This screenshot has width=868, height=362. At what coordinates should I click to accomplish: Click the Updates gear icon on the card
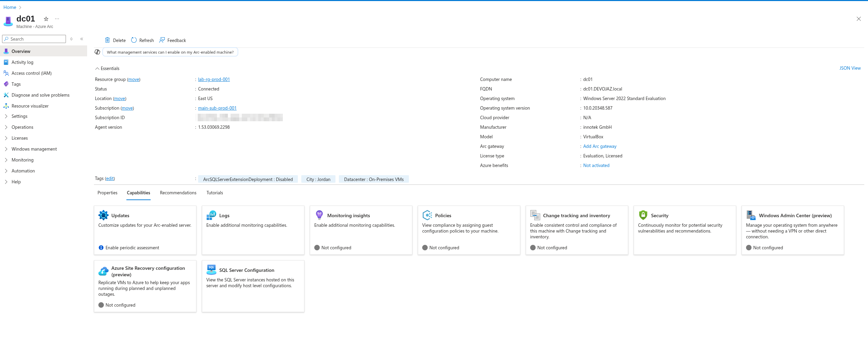(x=104, y=215)
